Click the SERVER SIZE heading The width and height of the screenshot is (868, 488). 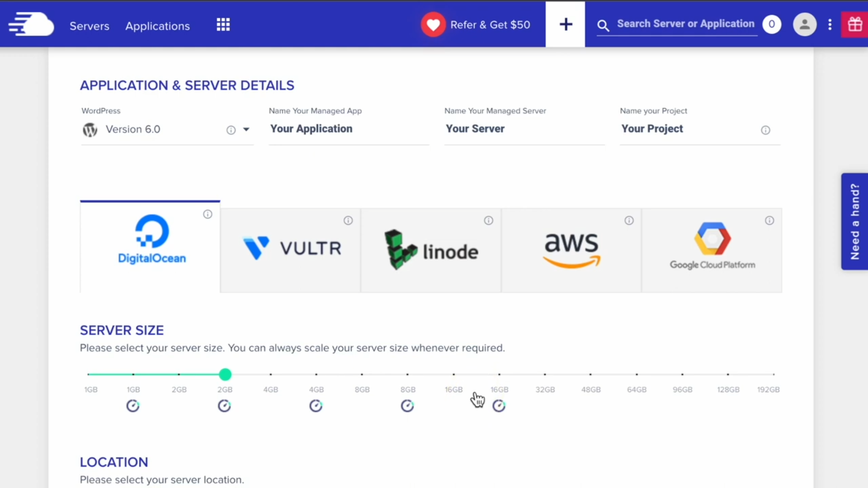122,330
